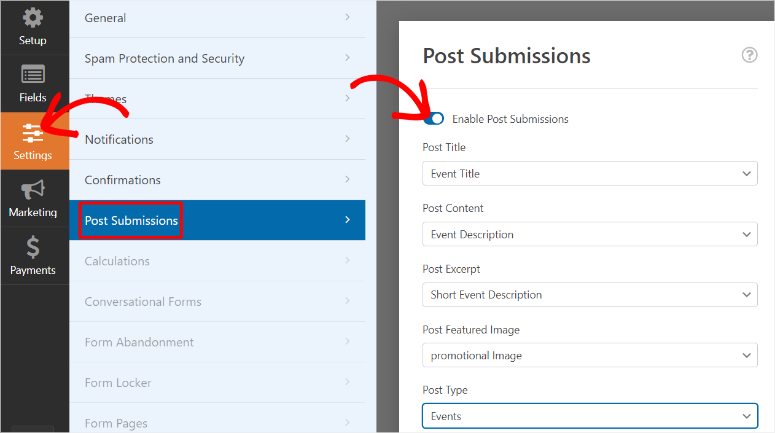This screenshot has width=775, height=433.
Task: Open Notifications settings section
Action: [217, 139]
